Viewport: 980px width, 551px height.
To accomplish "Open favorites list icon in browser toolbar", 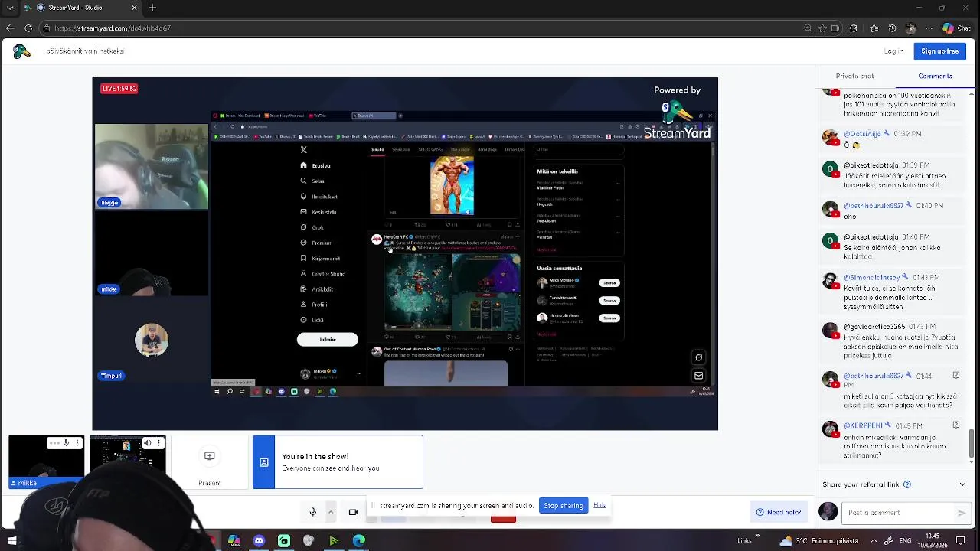I will coord(874,28).
